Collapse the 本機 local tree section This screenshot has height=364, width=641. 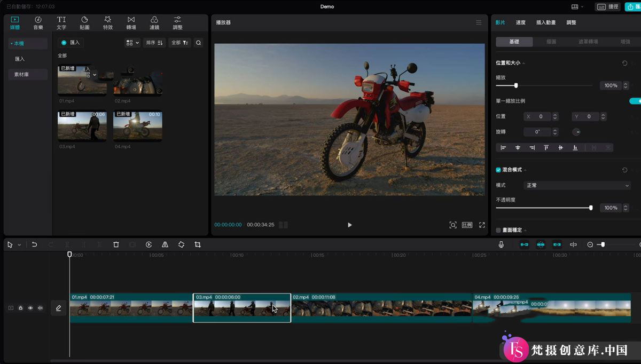click(x=12, y=43)
